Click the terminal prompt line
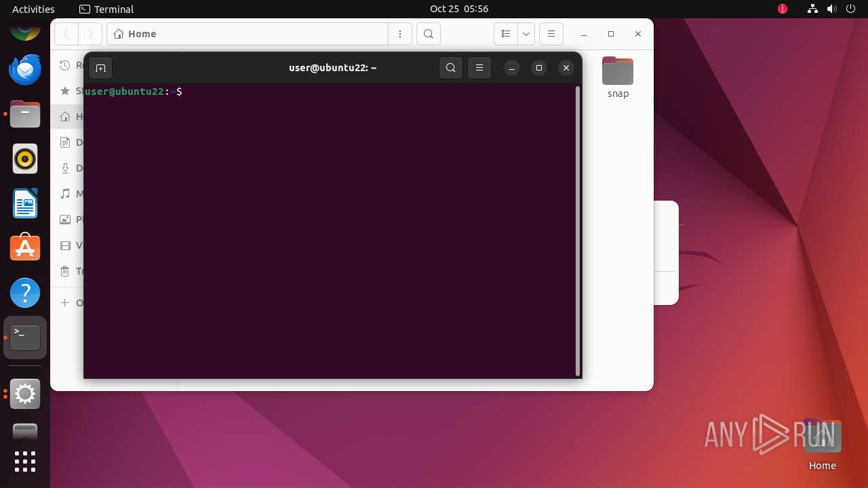Viewport: 868px width, 488px height. pyautogui.click(x=134, y=91)
